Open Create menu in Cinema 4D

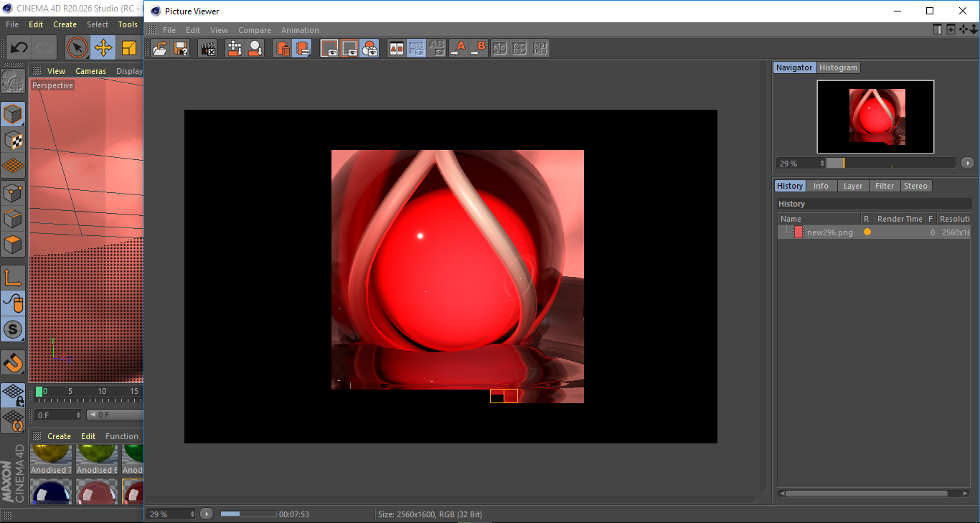65,24
